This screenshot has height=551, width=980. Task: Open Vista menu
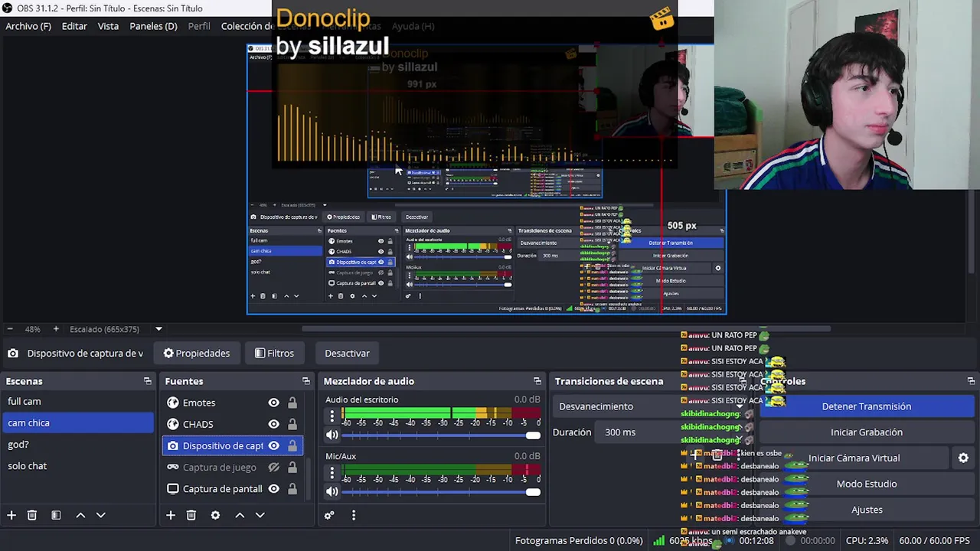(x=108, y=26)
